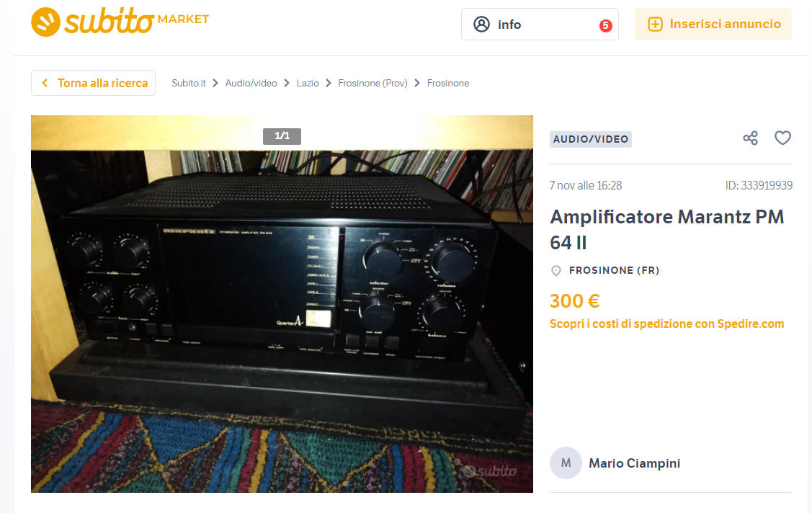Click the seller avatar letter M
This screenshot has width=812, height=513.
point(566,463)
